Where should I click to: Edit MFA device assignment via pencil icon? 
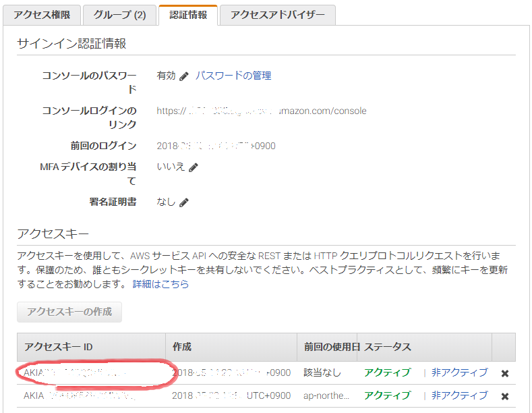pyautogui.click(x=194, y=167)
